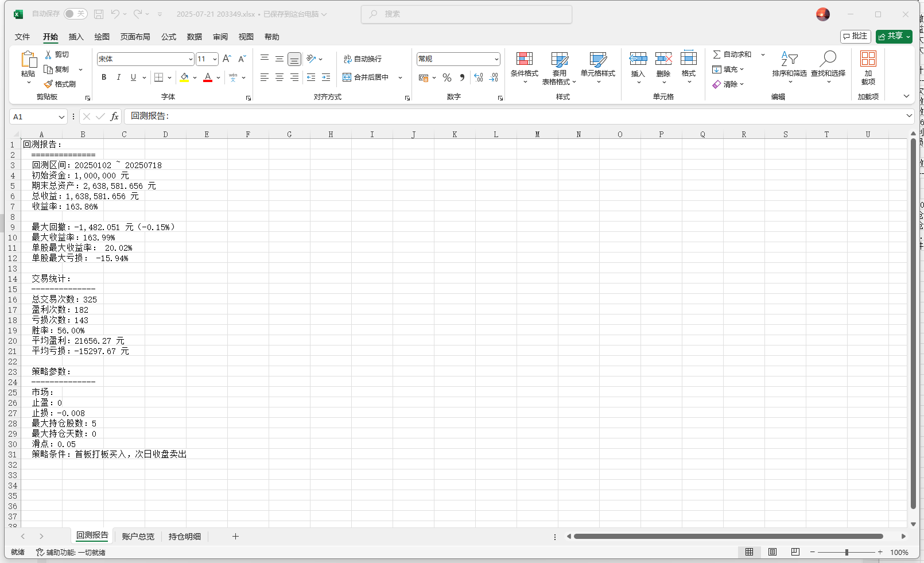The image size is (924, 563).
Task: Click the 批注 (Comments) button
Action: [x=855, y=36]
